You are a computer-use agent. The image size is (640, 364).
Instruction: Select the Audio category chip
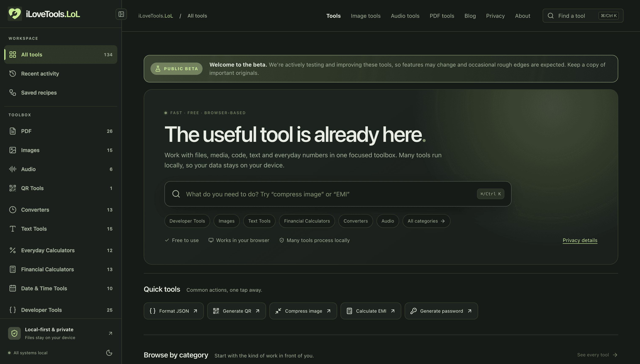pos(388,221)
